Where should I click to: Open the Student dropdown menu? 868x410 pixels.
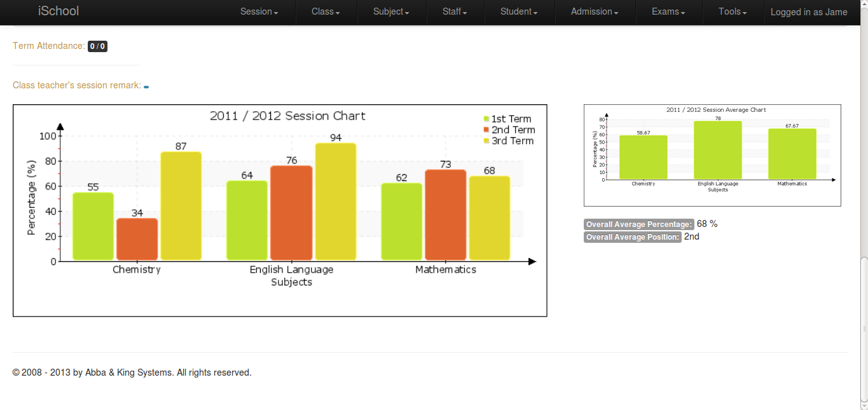[x=518, y=11]
